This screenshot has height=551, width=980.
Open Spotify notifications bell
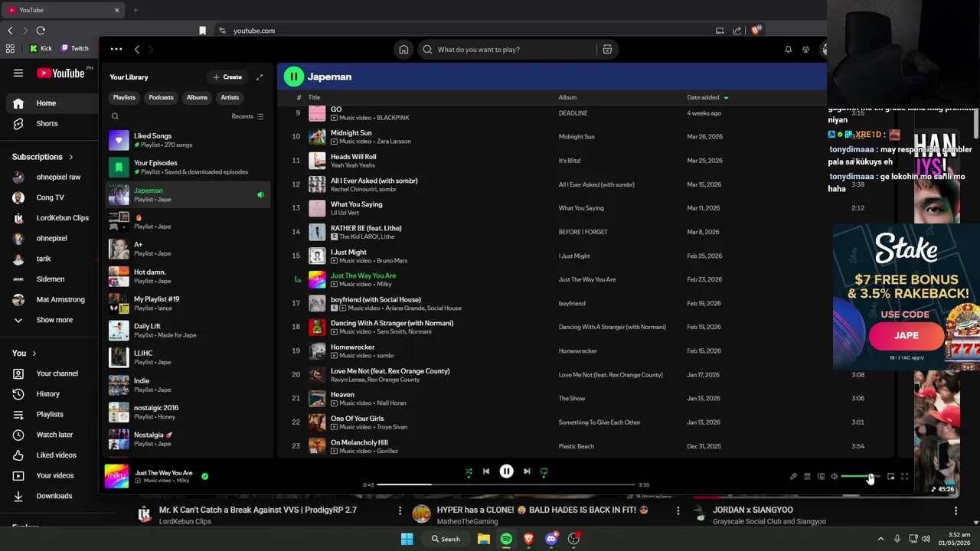pyautogui.click(x=788, y=49)
